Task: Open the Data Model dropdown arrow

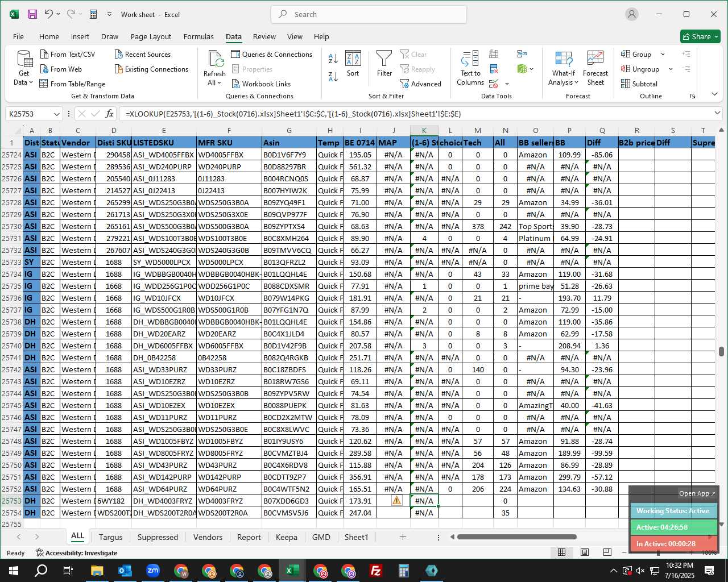Action: tap(531, 69)
